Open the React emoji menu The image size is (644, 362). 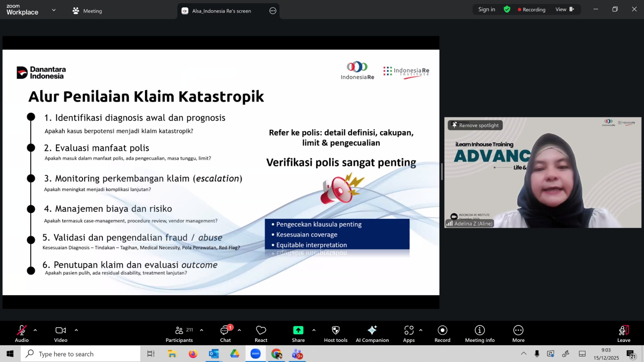[261, 333]
